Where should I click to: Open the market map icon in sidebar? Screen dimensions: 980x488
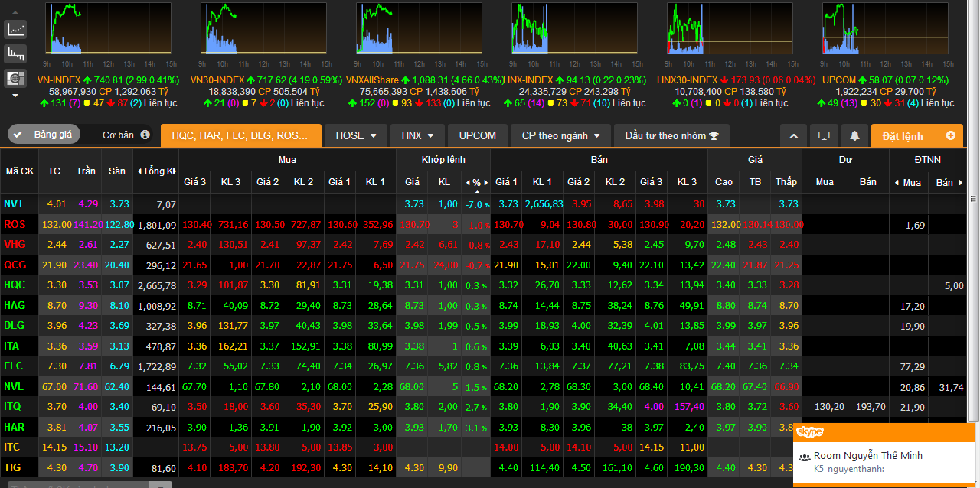(x=15, y=78)
